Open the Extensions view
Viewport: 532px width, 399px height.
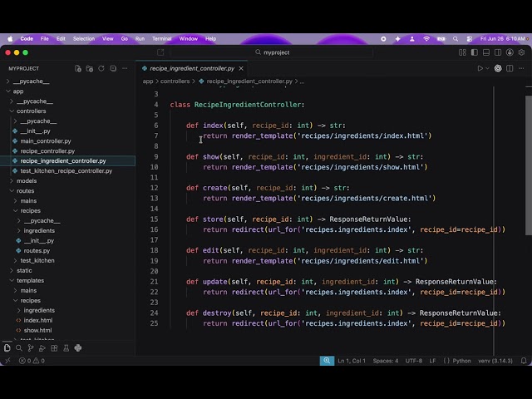(54, 348)
